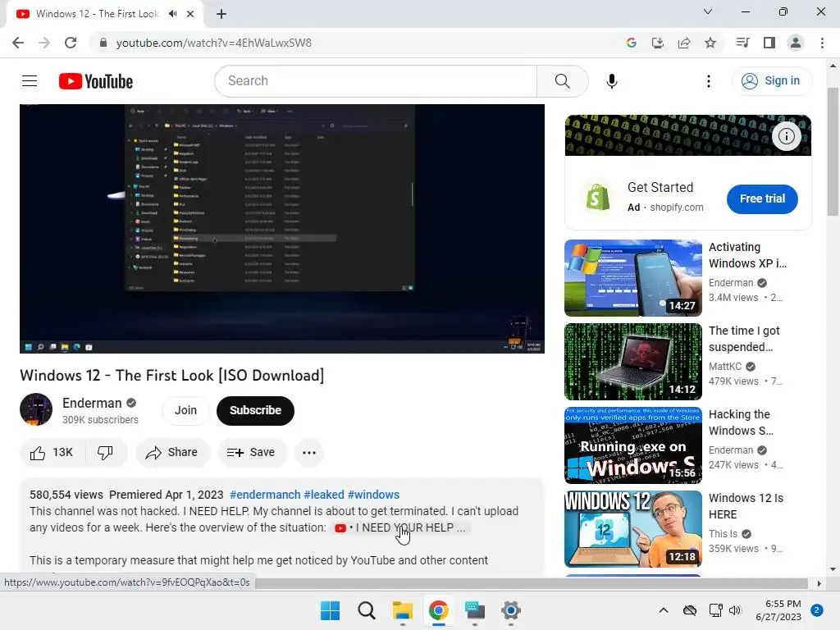
Task: Switch to Windows 12 First Look tab
Action: pyautogui.click(x=98, y=14)
